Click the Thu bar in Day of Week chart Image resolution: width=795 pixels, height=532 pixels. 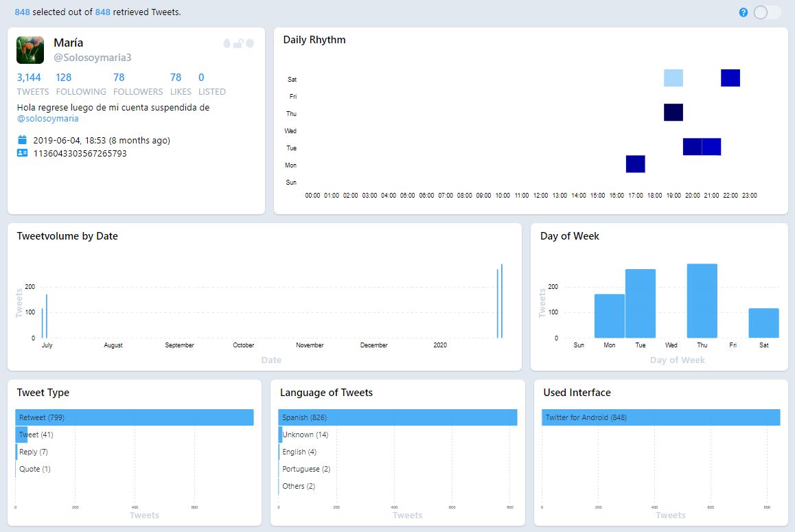pyautogui.click(x=702, y=301)
